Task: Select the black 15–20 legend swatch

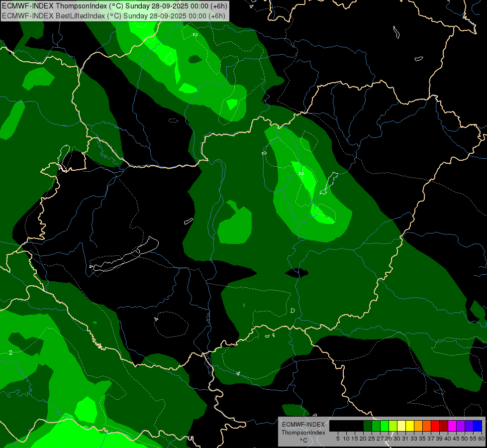Action: point(359,426)
